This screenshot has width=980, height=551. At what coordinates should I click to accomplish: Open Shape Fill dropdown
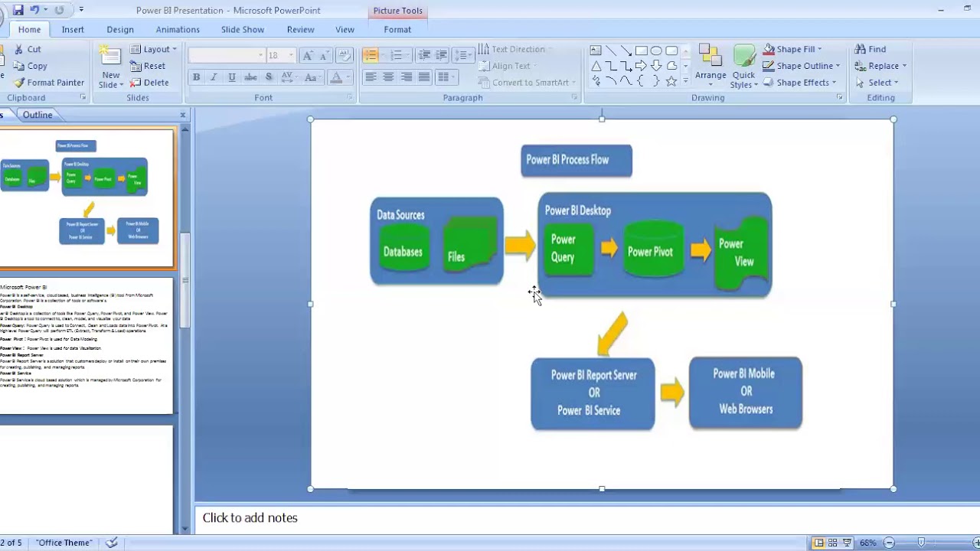(793, 49)
